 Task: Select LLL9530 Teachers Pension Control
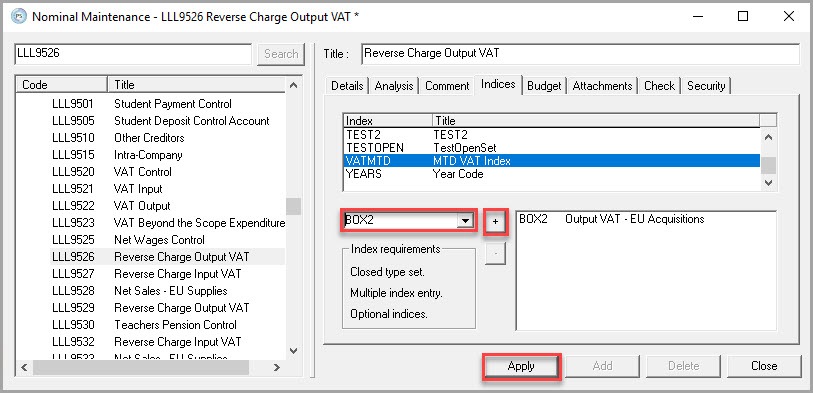point(167,325)
